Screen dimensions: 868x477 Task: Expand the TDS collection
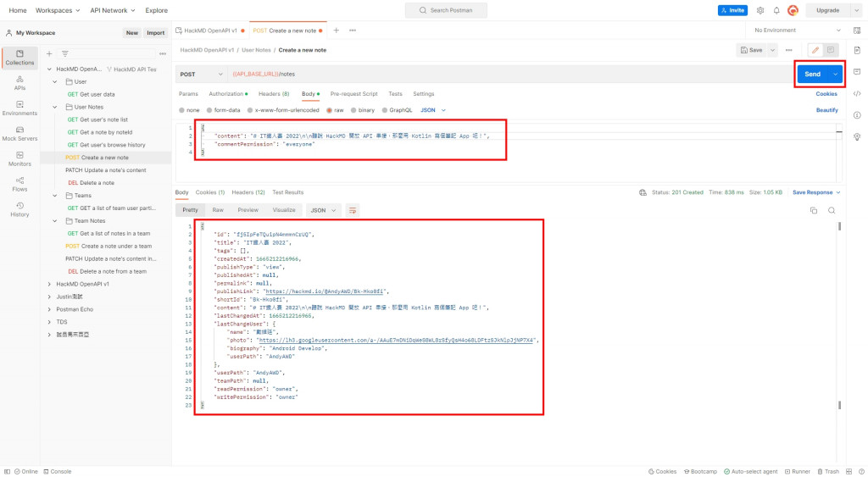tap(48, 322)
